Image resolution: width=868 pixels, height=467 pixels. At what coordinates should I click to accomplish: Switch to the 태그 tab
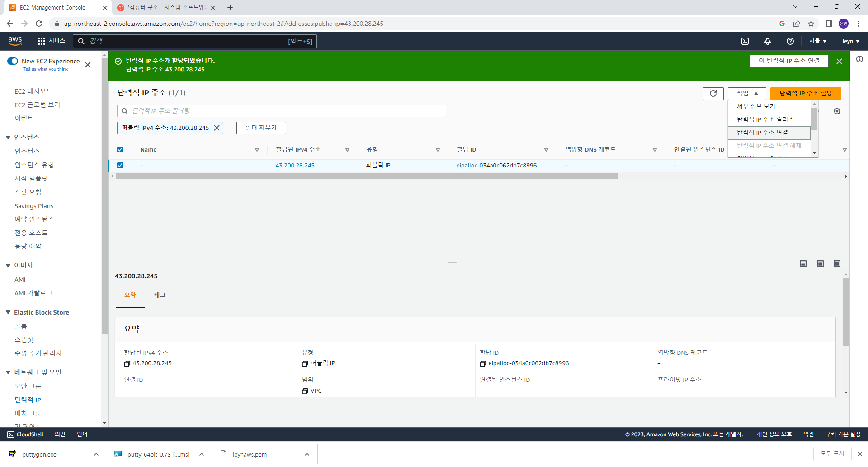[x=160, y=295]
